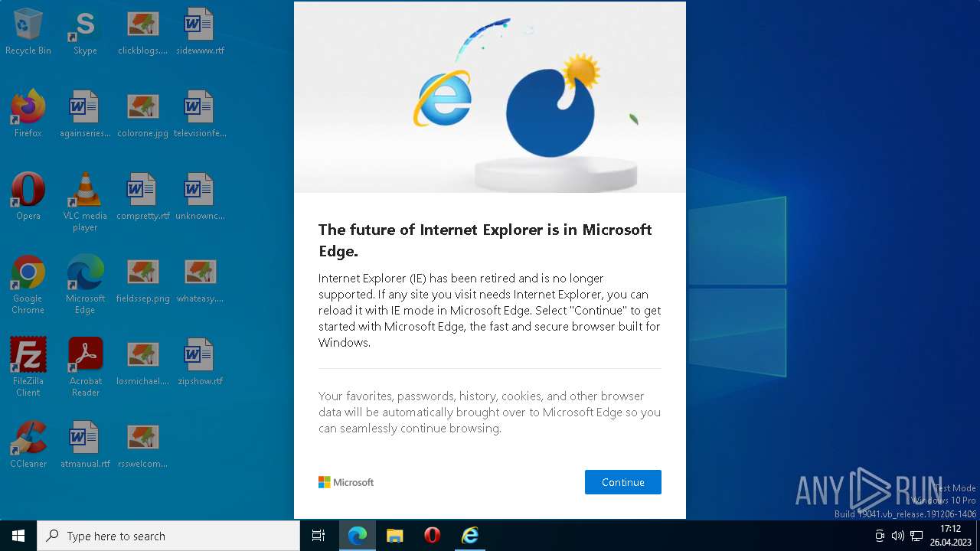Select the clickblogs image file icon
Viewport: 980px width, 551px height.
point(142,32)
